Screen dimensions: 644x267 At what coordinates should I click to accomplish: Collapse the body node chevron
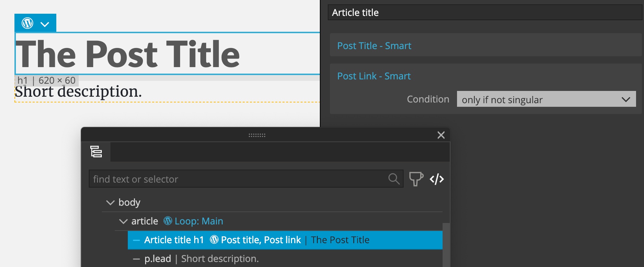click(x=110, y=203)
